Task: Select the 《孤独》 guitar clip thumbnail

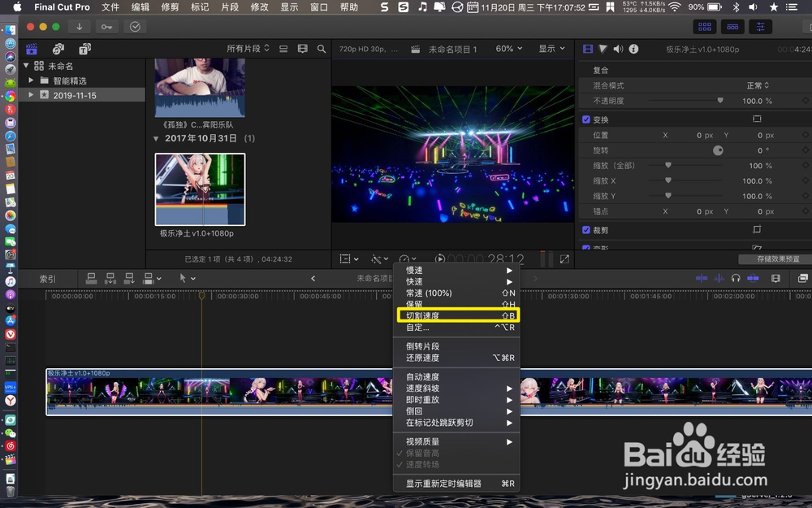Action: coord(200,88)
